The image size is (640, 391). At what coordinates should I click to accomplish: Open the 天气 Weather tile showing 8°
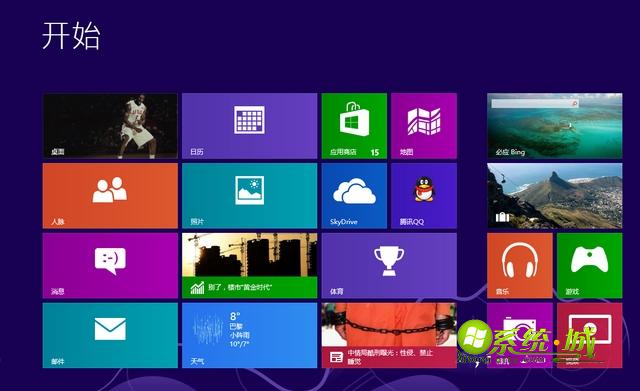click(x=249, y=335)
